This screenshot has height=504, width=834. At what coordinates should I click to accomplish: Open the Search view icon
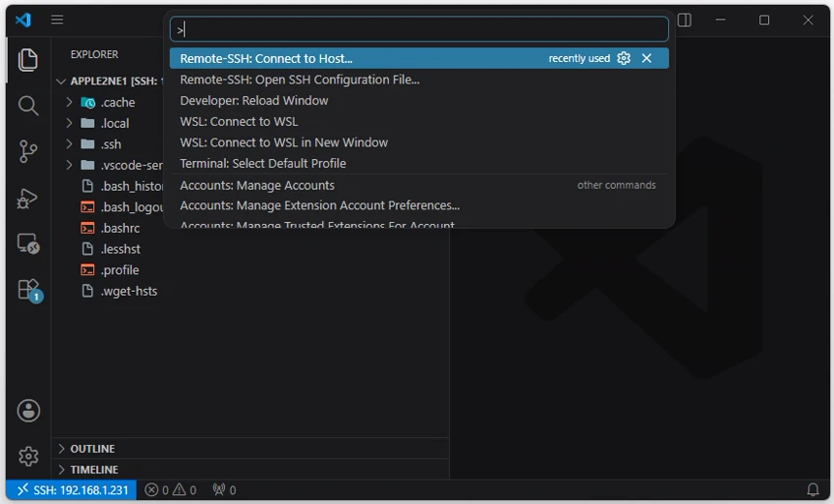[28, 106]
